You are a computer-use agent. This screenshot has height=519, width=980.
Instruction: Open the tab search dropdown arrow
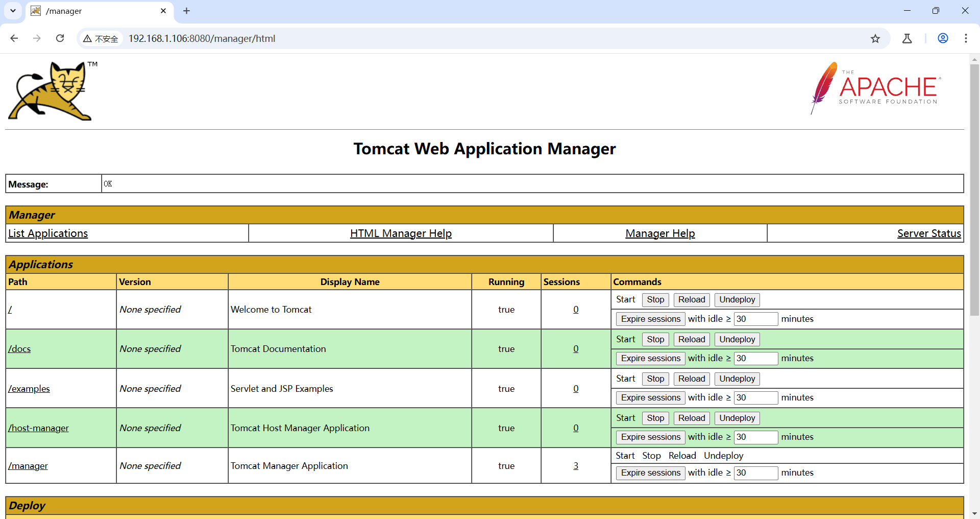[13, 11]
